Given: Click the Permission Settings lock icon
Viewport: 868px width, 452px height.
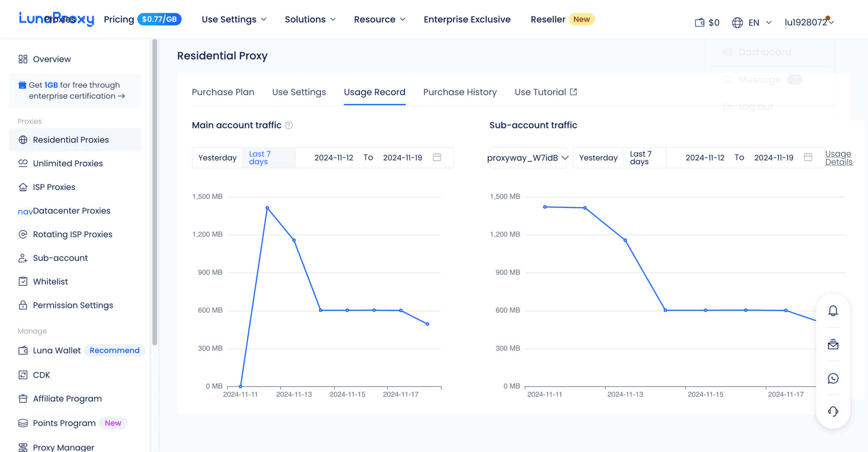Looking at the screenshot, I should tap(22, 305).
